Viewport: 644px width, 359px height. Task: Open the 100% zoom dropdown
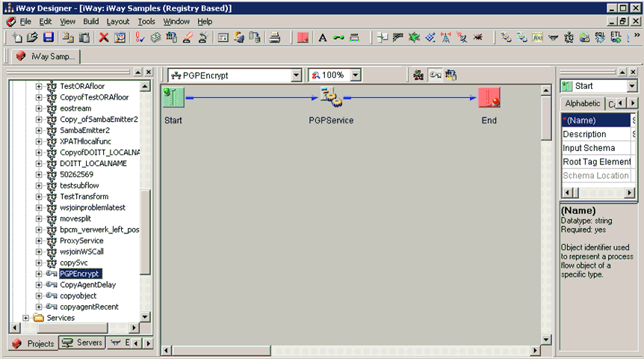(x=356, y=76)
